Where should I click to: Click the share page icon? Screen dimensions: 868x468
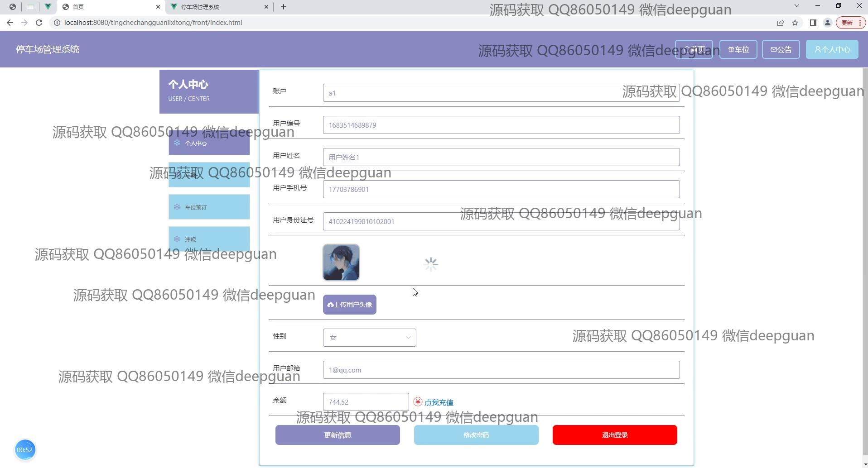coord(780,23)
